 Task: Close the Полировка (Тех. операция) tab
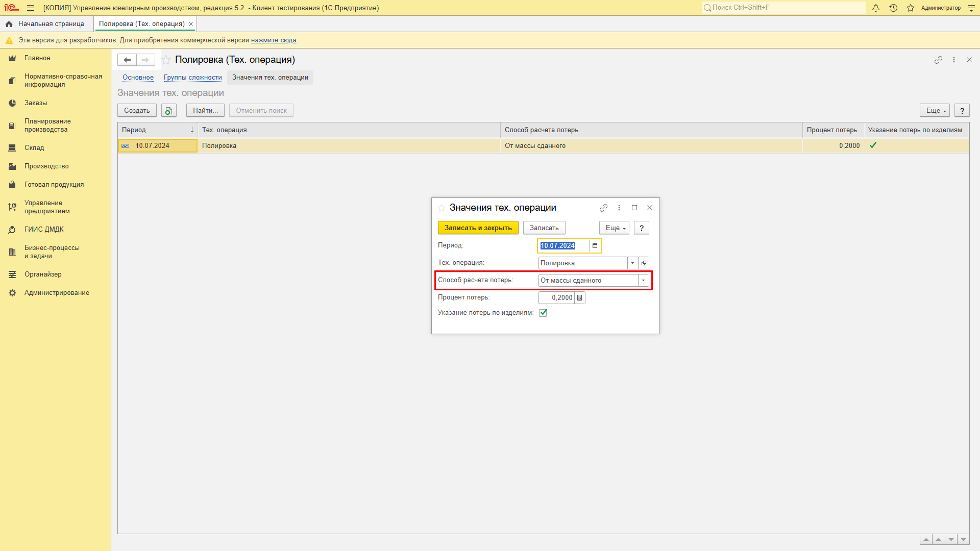coord(191,24)
